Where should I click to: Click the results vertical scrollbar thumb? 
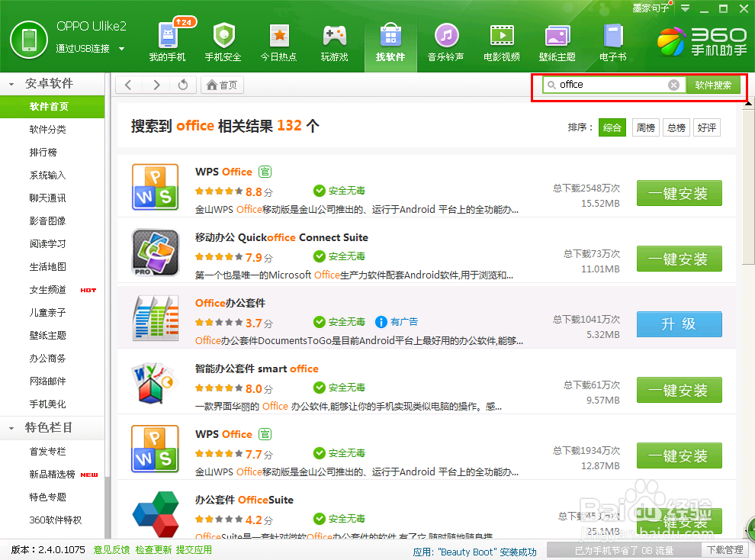(748, 187)
